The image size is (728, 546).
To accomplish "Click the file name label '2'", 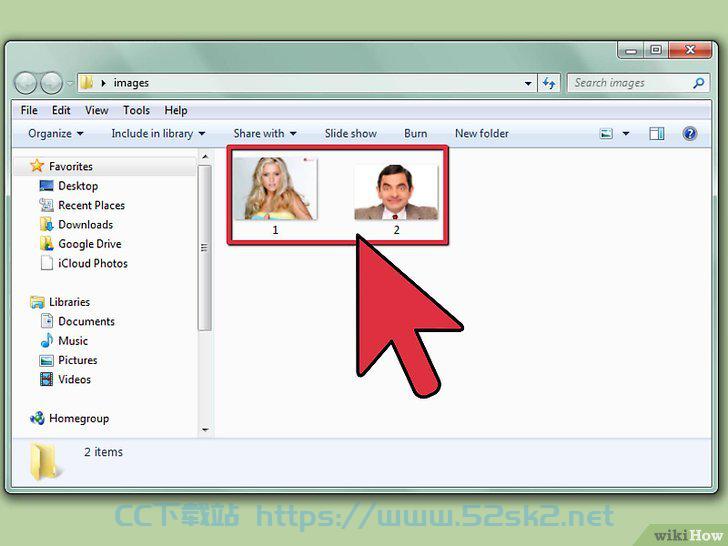I will (x=396, y=230).
